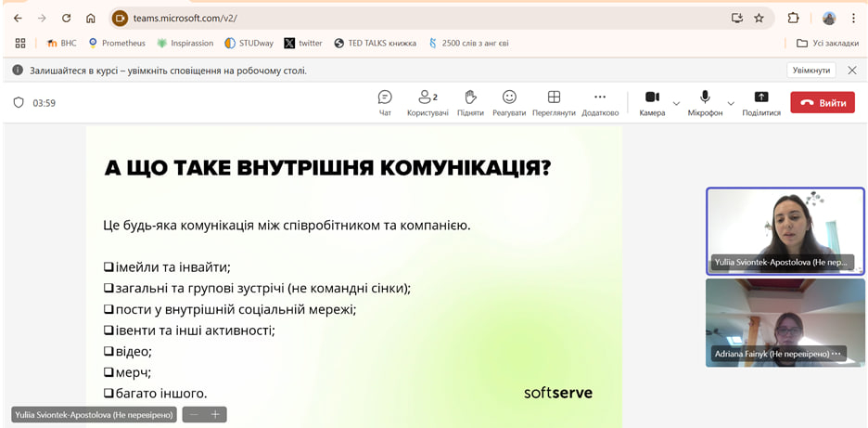
Task: Toggle the Мікрофон mute
Action: [x=705, y=103]
